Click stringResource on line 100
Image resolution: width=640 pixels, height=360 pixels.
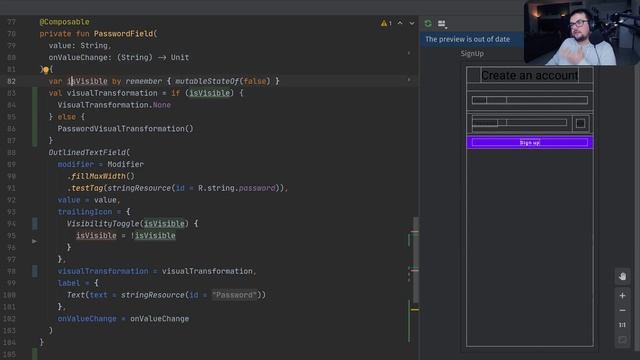click(153, 295)
